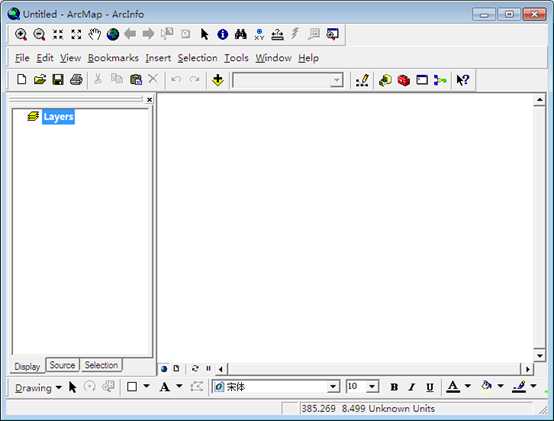The image size is (554, 421).
Task: Switch to Data View globe icon
Action: 164,369
